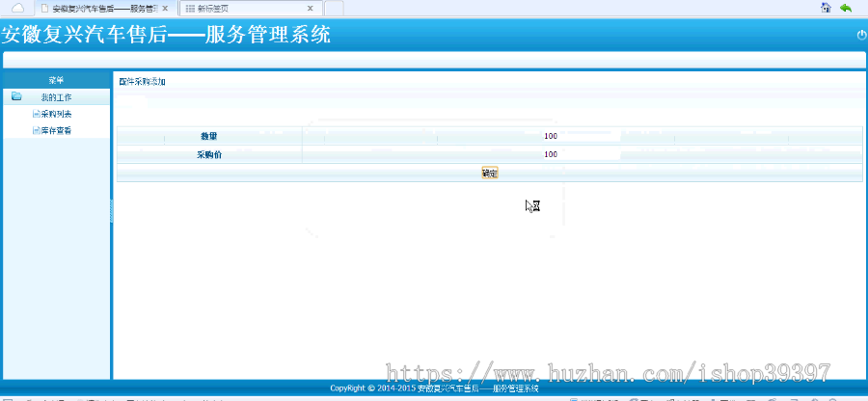Click the 采购价 row label
Image resolution: width=868 pixels, height=401 pixels.
(209, 155)
